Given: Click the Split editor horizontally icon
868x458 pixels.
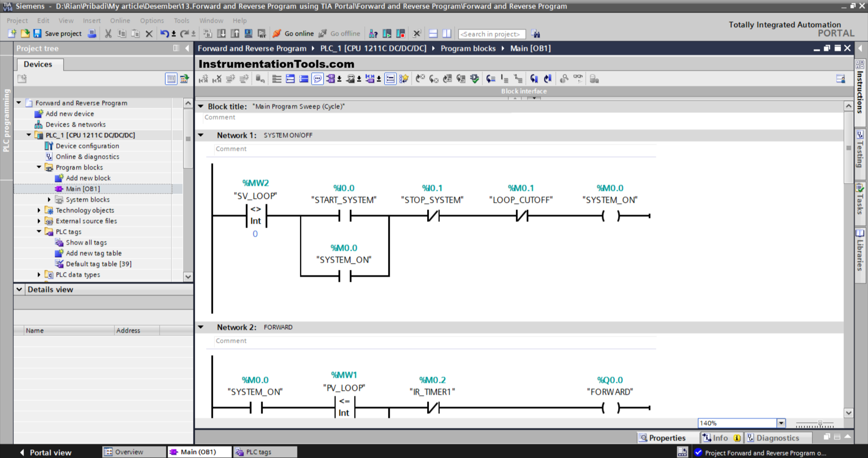Looking at the screenshot, I should (433, 33).
